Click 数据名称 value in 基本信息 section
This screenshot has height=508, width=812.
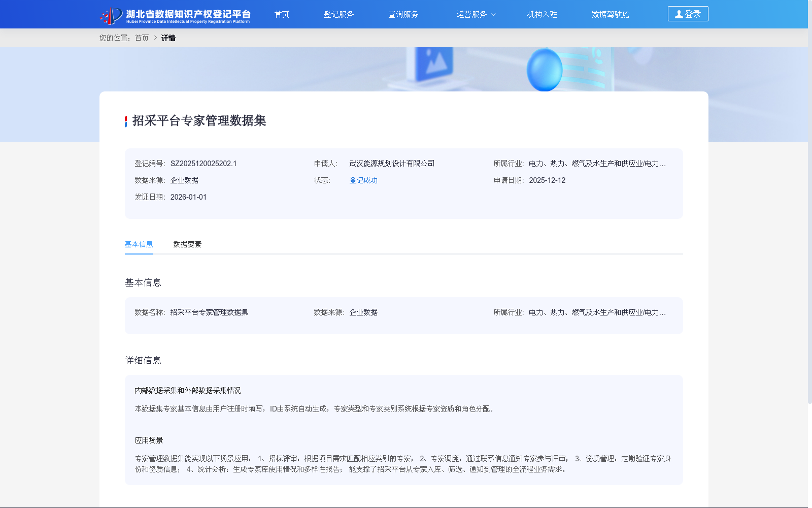pyautogui.click(x=209, y=312)
